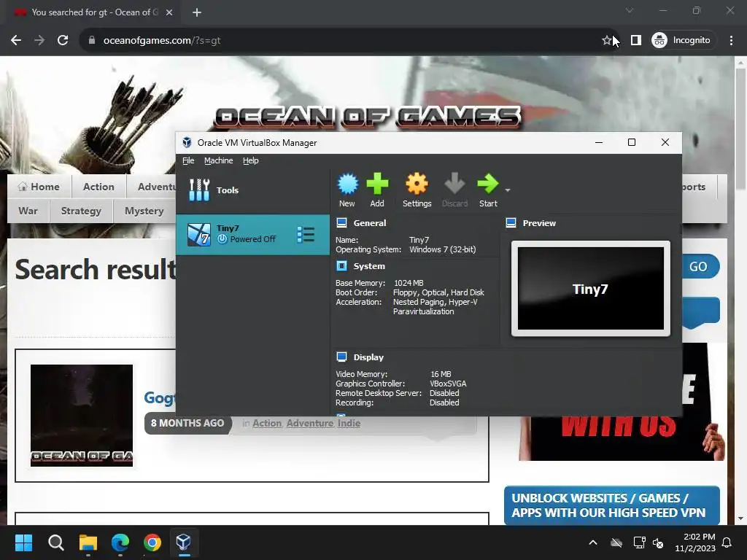Open a new browser tab
This screenshot has height=560, width=747.
coord(197,12)
